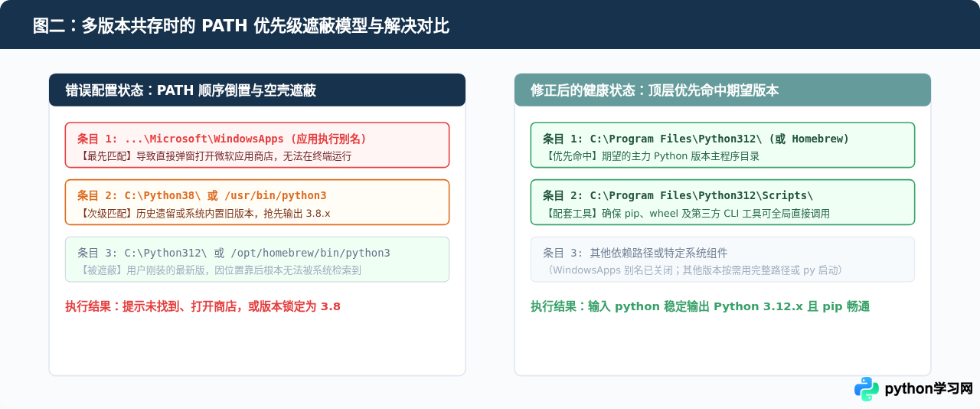
Task: Click the note '【优先命中】期望的主力 Python 版本主程序目录'
Action: (651, 156)
